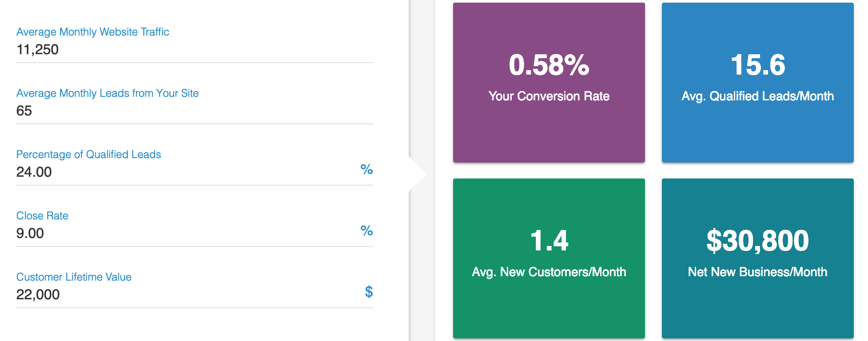Open the Average Monthly Website Traffic label link
Viewport: 868px width, 341px height.
[x=92, y=32]
